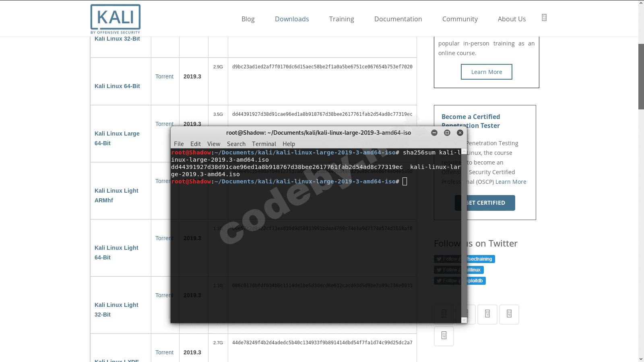The height and width of the screenshot is (362, 644).
Task: Open the Terminal menu in the terminal window
Action: 264,144
